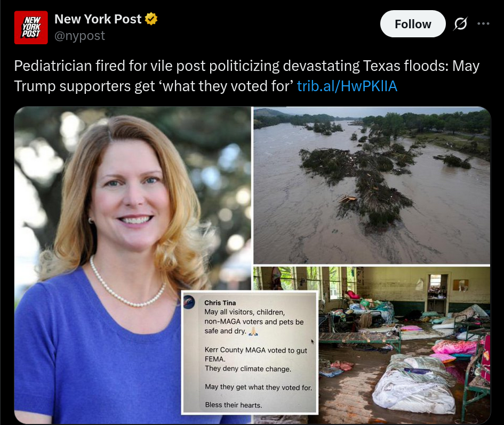The height and width of the screenshot is (425, 504).
Task: Open the trib.al/HwPKIIA link
Action: 347,86
